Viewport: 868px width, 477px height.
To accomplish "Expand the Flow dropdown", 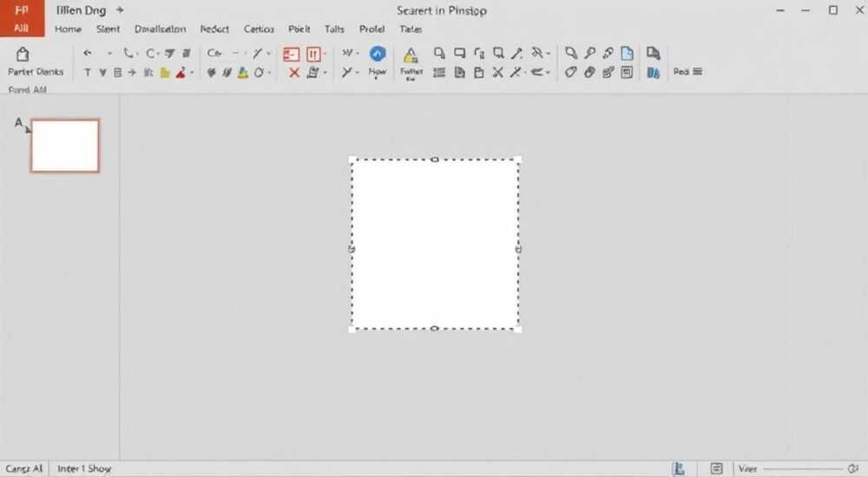I will pyautogui.click(x=377, y=79).
